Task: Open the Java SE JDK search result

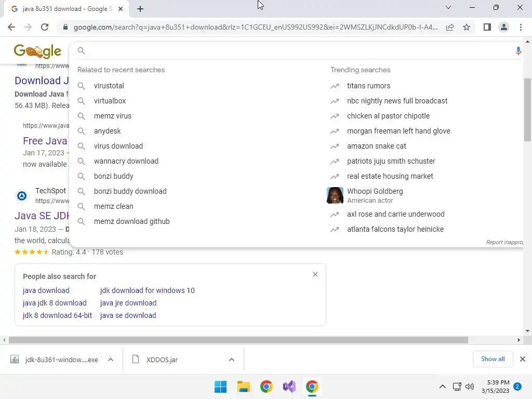Action: [42, 216]
